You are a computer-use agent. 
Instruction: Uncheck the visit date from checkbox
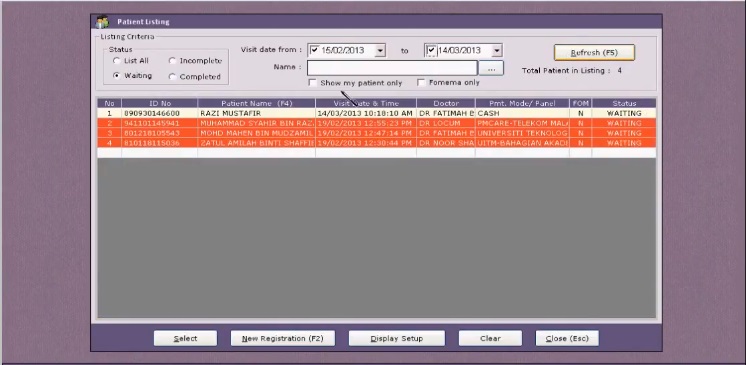tap(314, 50)
